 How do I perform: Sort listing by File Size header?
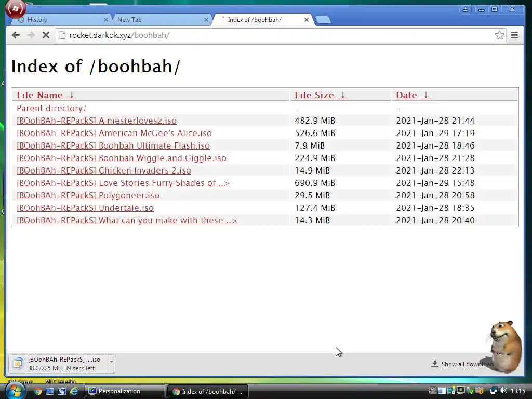[314, 95]
